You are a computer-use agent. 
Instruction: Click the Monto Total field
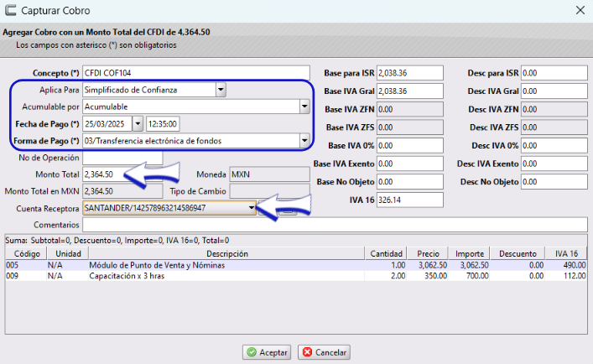click(122, 174)
